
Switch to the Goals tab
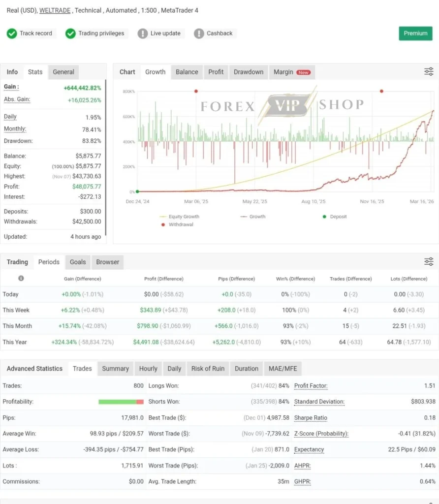[78, 262]
